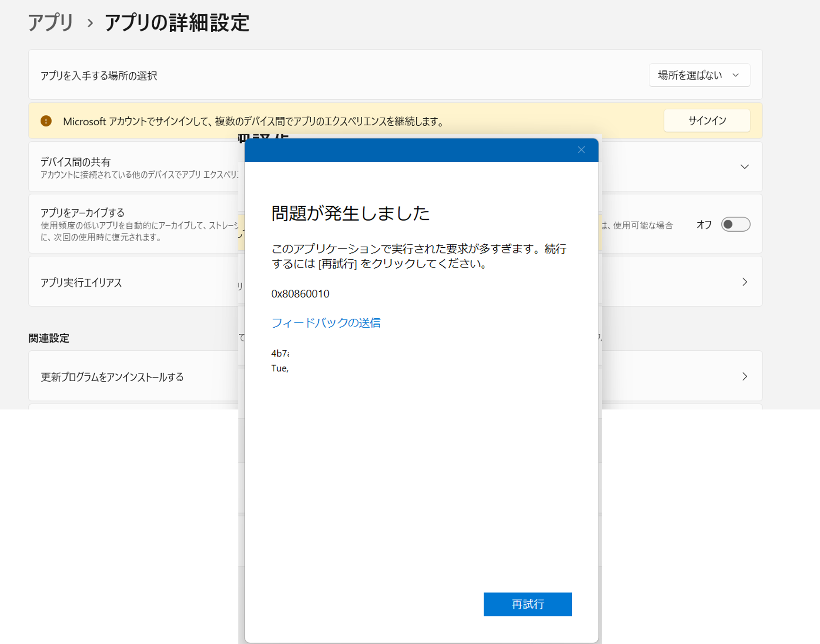Screen dimensions: 820x644
Task: Open 更新プログラムをアンインストールする arrow
Action: [x=744, y=376]
